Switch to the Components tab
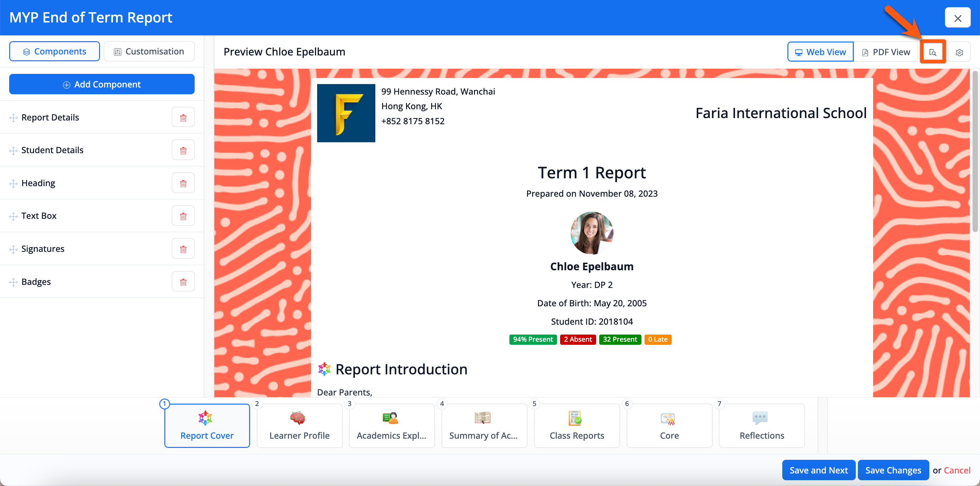 click(x=54, y=51)
